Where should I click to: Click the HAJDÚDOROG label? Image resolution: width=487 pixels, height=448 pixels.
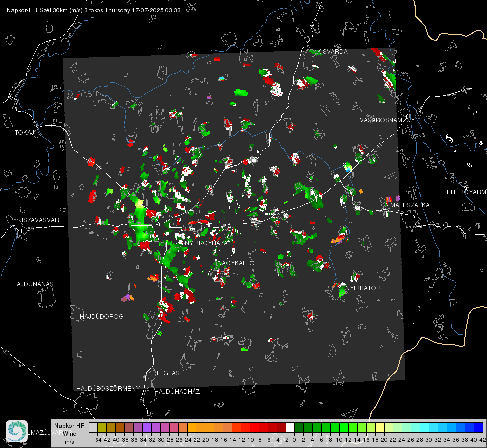point(101,317)
